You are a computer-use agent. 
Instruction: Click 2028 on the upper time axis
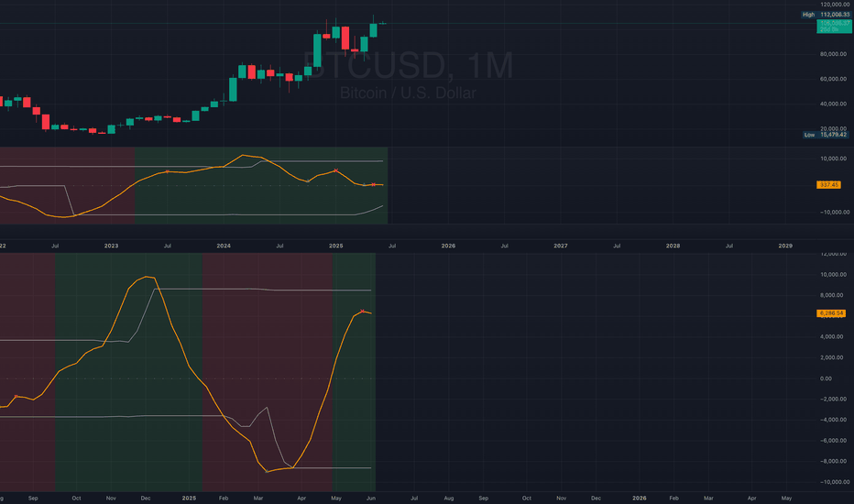click(x=673, y=246)
